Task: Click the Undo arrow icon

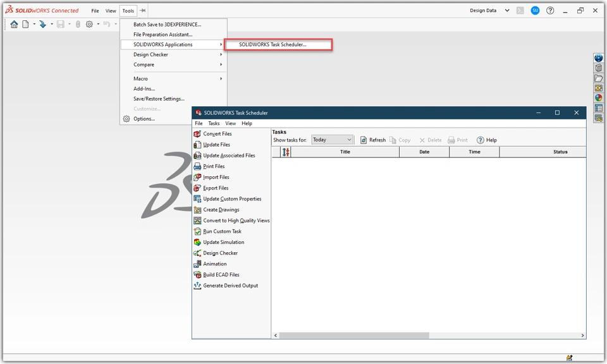Action: coord(107,25)
